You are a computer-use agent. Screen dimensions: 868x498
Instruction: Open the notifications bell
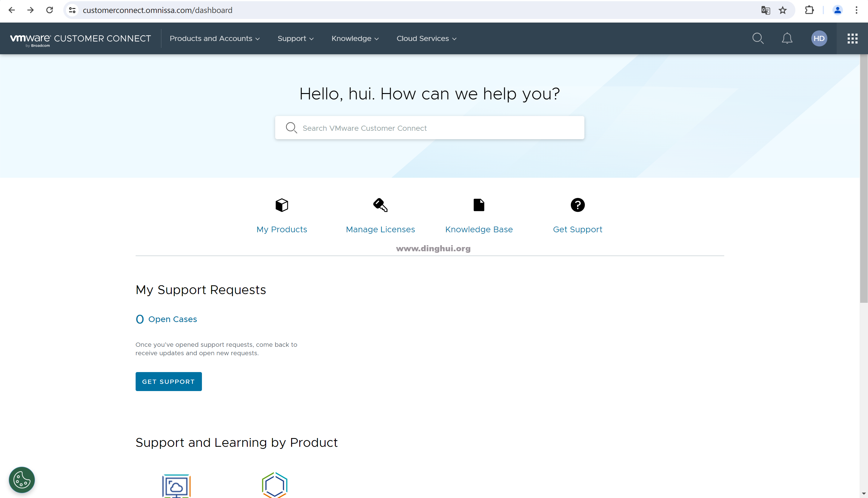pos(787,38)
